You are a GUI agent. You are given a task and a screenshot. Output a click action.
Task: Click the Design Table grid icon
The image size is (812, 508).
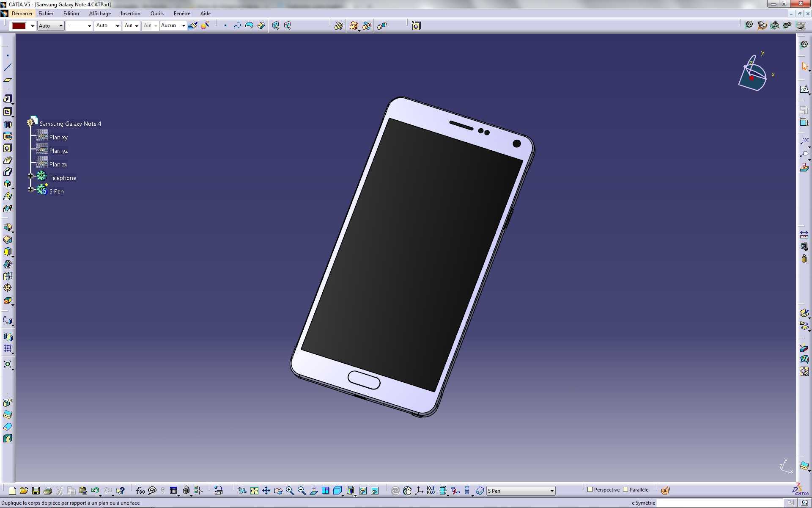(x=173, y=491)
